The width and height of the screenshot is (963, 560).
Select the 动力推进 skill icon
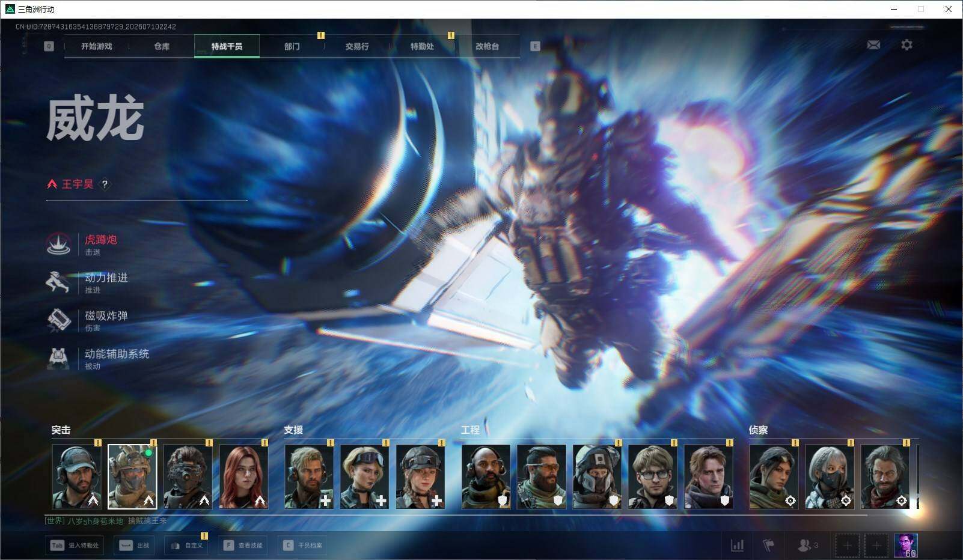click(x=59, y=282)
